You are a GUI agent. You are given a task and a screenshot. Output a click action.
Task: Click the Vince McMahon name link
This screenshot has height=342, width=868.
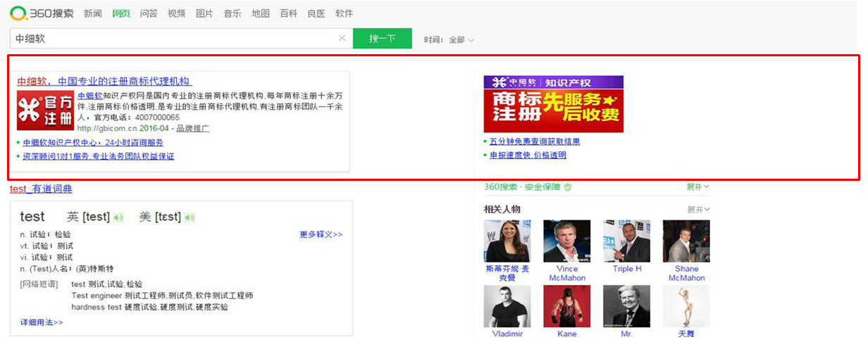coord(567,273)
